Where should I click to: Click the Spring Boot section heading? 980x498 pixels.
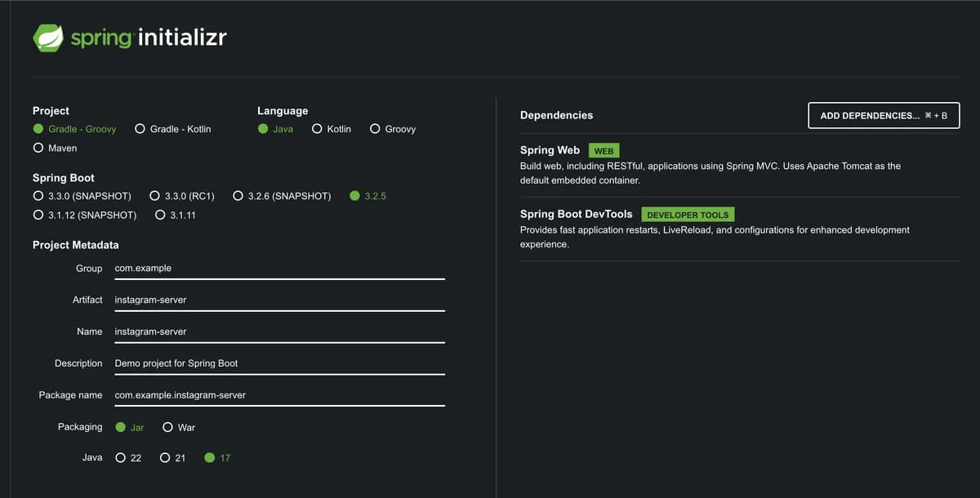tap(63, 177)
